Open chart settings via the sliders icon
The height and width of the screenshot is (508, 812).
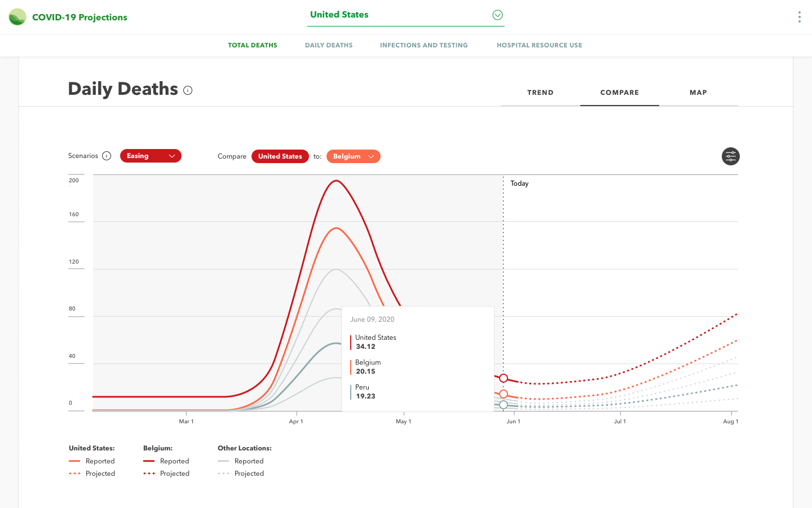click(x=730, y=156)
